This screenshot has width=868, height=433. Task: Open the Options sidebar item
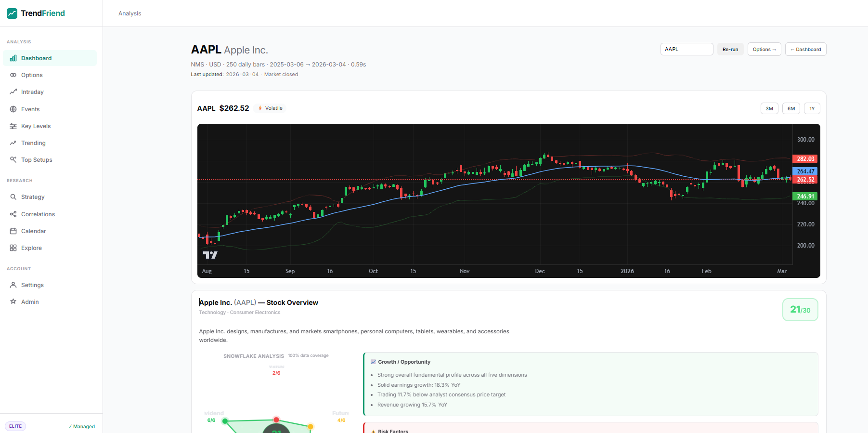click(50, 75)
